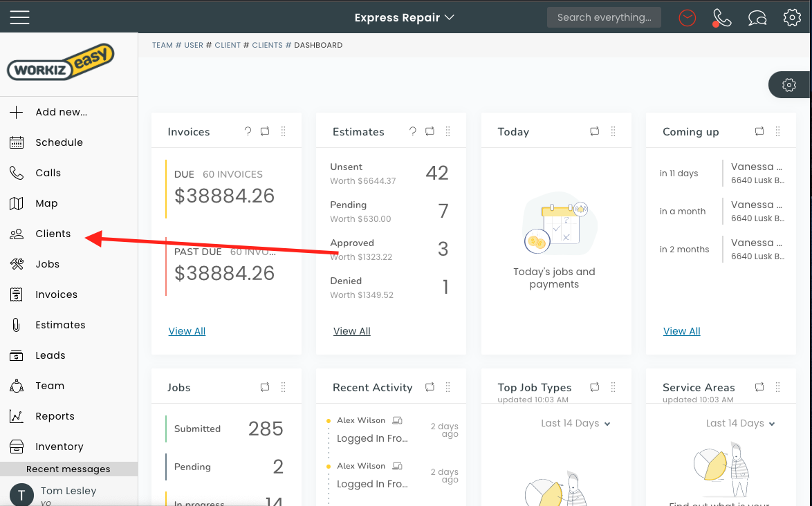812x506 pixels.
Task: Open Tom Lesley recent message
Action: [68, 492]
